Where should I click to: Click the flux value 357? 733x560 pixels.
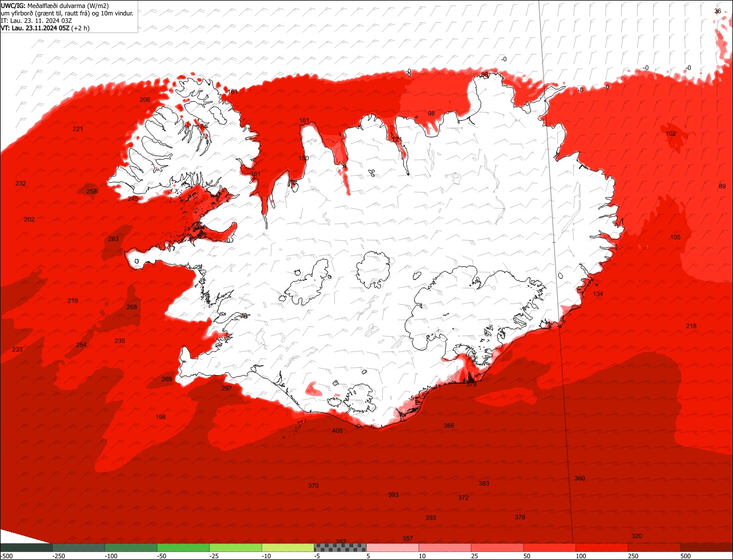pyautogui.click(x=408, y=538)
